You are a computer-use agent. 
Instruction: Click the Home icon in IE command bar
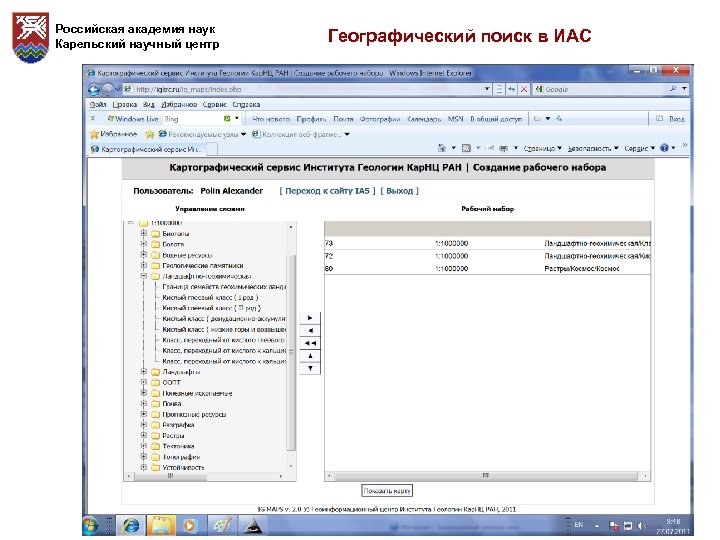442,148
